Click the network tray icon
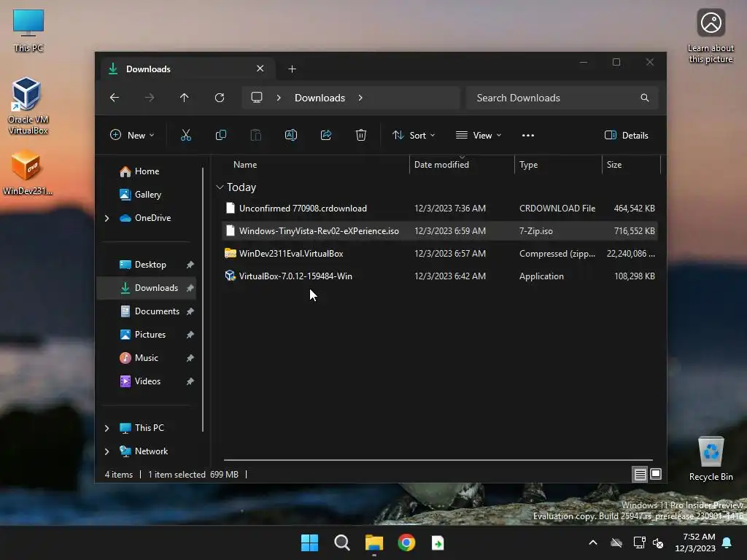747x560 pixels. point(639,542)
